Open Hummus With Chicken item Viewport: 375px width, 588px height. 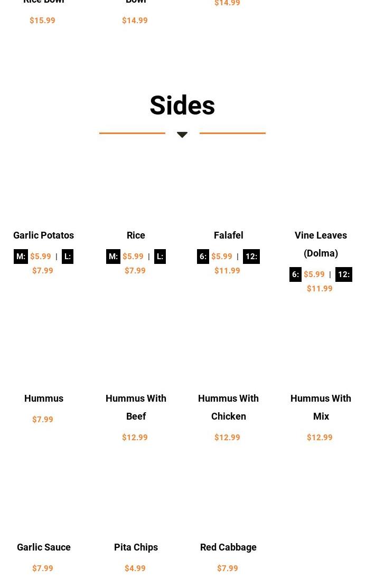228,407
